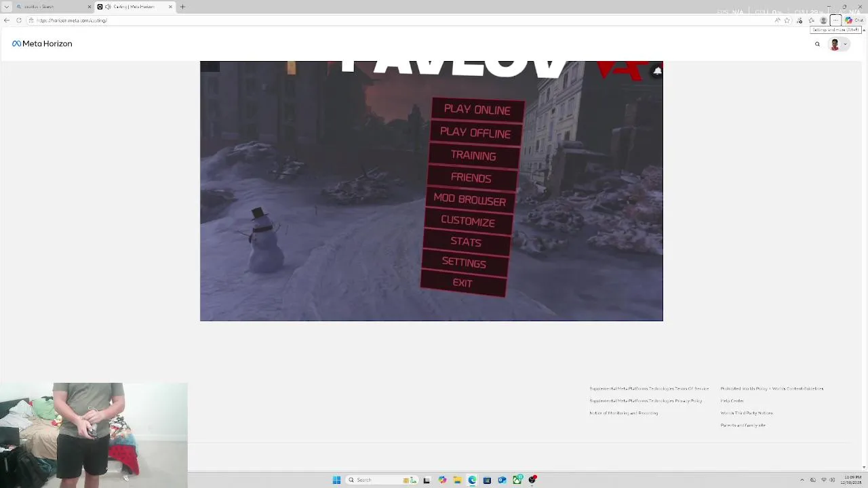Screen dimensions: 868x488
Task: Open MOD BROWSER in the Pavlov menu
Action: [x=469, y=201]
